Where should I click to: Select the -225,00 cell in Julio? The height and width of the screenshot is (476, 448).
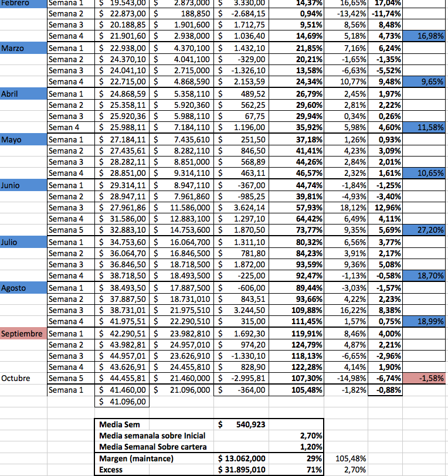[x=242, y=276]
